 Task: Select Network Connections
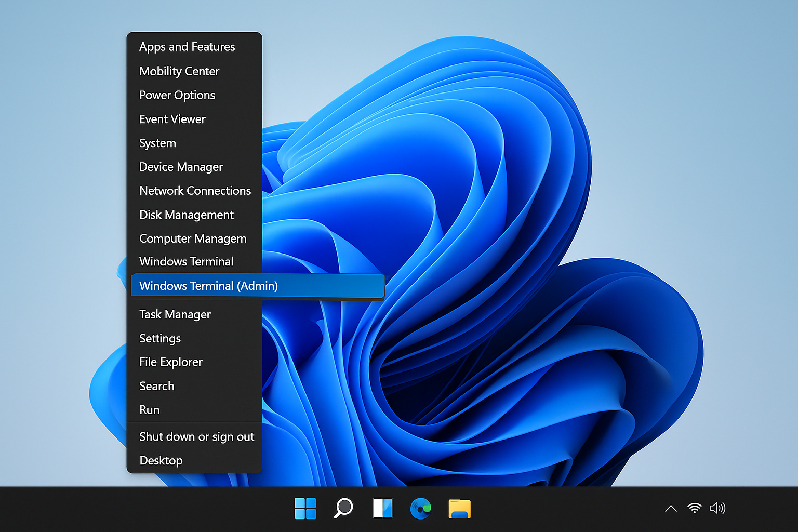coord(195,191)
